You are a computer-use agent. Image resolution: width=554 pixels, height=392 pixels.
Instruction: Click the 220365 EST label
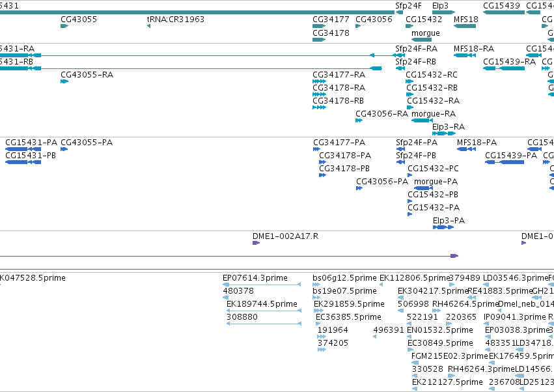point(462,317)
